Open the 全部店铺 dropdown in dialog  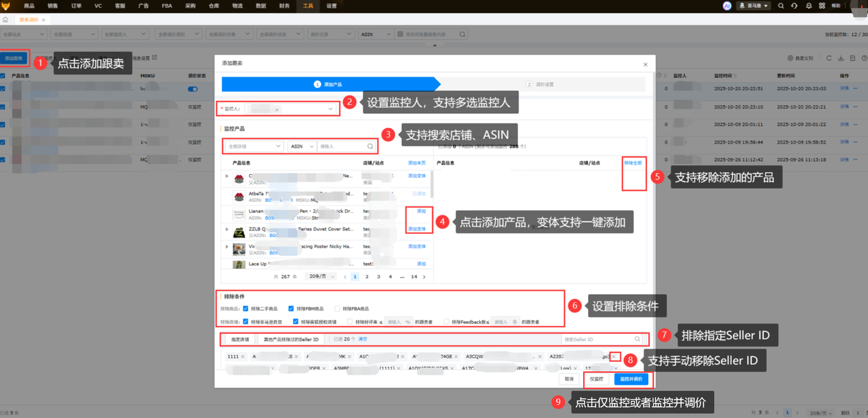point(254,146)
